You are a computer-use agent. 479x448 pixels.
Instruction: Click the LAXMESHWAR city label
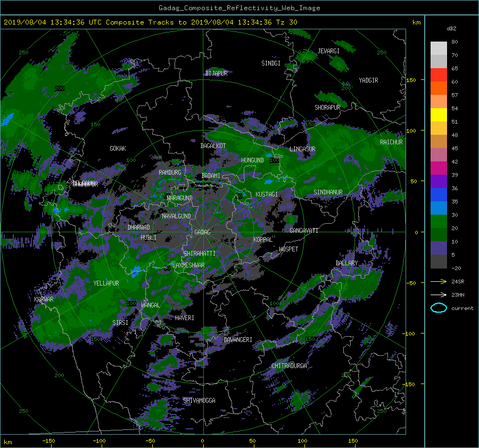click(x=188, y=265)
